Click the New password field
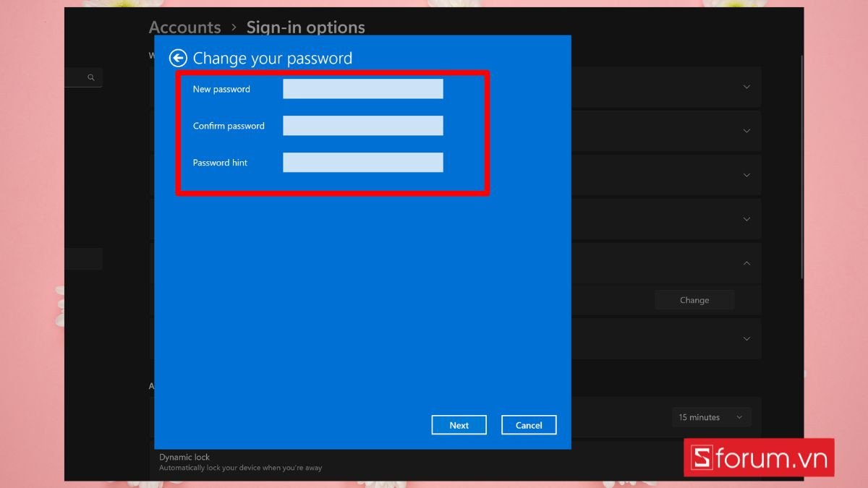The image size is (868, 488). point(362,89)
